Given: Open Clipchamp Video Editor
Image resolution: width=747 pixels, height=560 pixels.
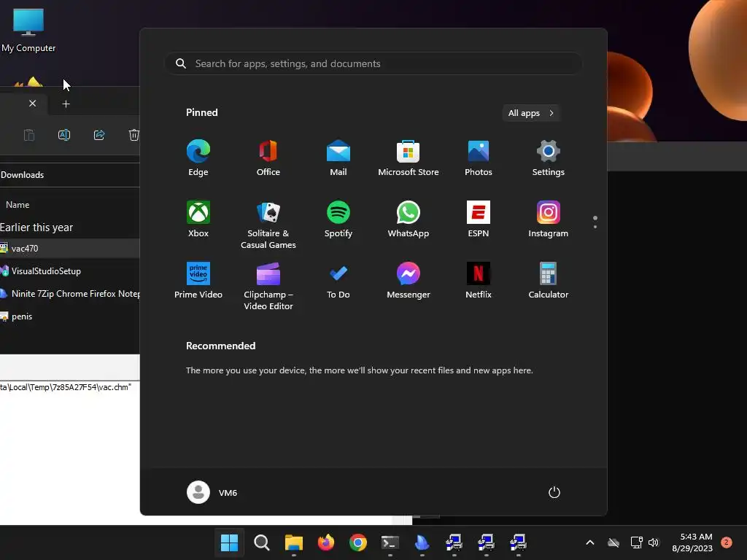Looking at the screenshot, I should (x=268, y=286).
